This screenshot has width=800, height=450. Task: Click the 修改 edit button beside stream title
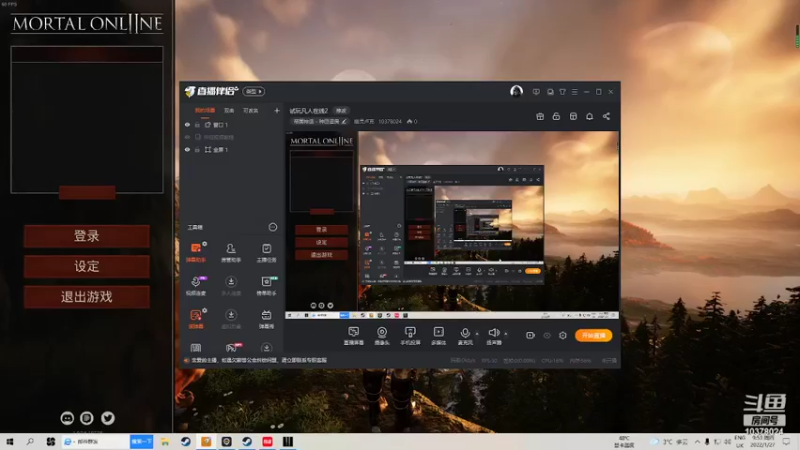coord(341,111)
